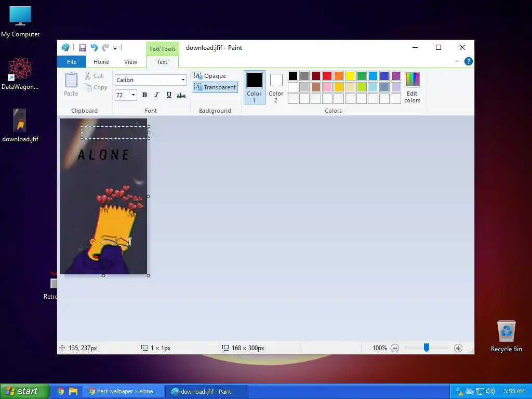Click the ALONE text in the image
532x399 pixels.
[x=103, y=155]
